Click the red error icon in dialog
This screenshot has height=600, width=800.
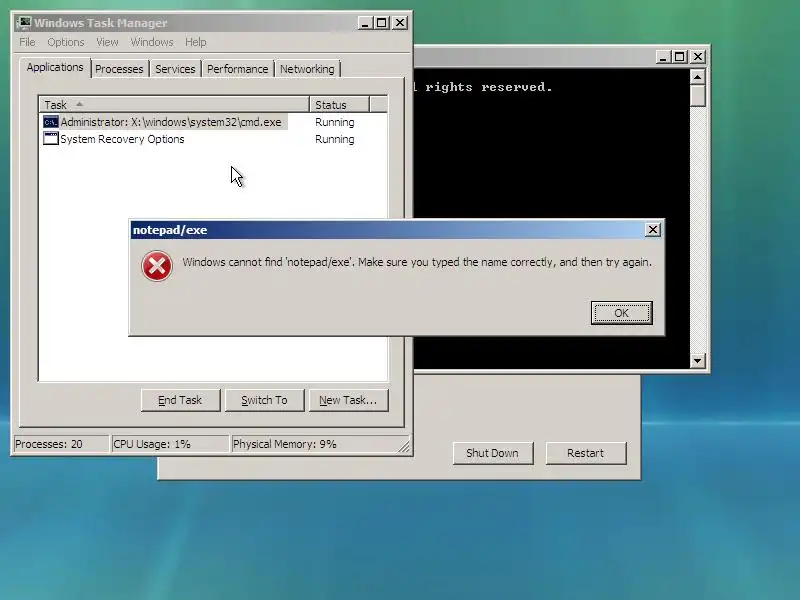tap(157, 266)
